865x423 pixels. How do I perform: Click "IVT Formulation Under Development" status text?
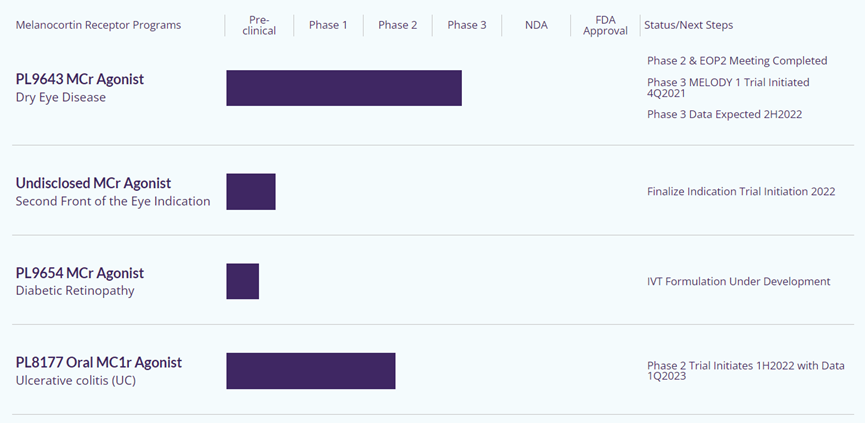738,281
